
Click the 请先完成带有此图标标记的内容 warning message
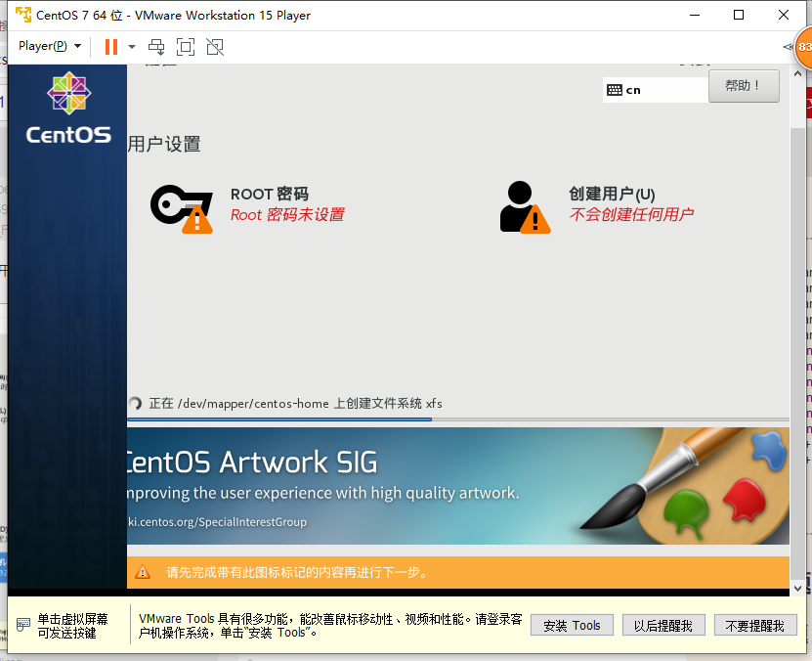tap(297, 572)
